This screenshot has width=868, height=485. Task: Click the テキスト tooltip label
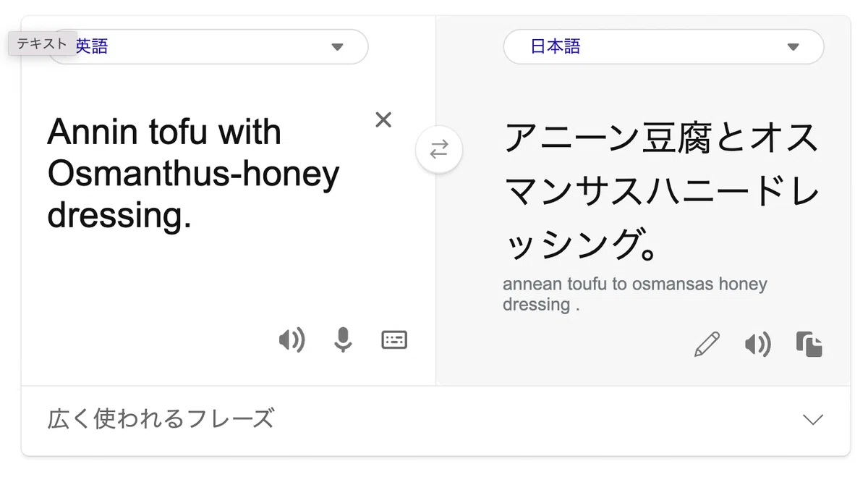point(42,43)
